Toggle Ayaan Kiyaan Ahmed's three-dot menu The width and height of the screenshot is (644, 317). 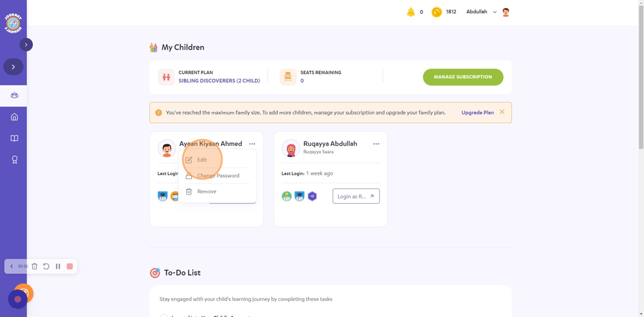point(252,144)
